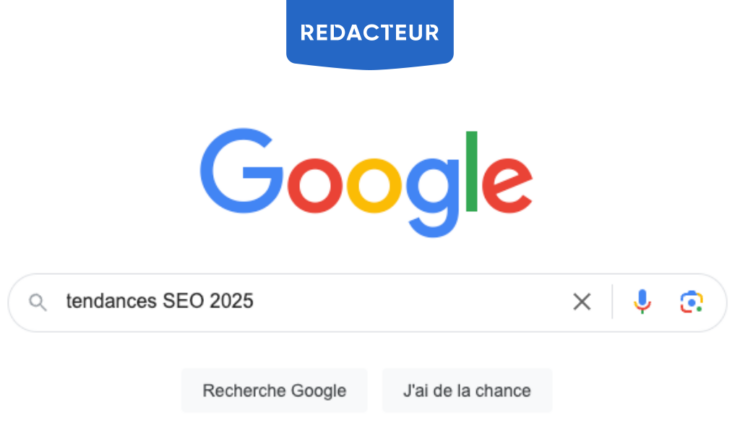This screenshot has width=740, height=447.
Task: Click the Google logo
Action: click(367, 183)
